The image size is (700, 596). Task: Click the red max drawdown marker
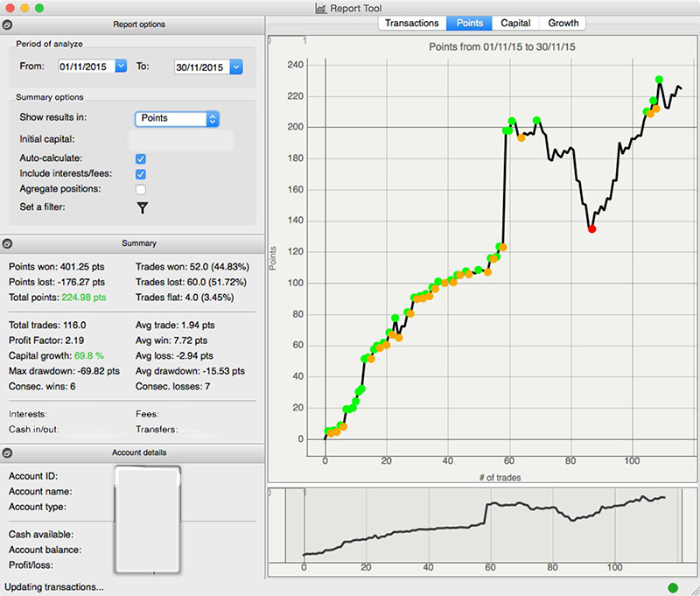[x=592, y=228]
